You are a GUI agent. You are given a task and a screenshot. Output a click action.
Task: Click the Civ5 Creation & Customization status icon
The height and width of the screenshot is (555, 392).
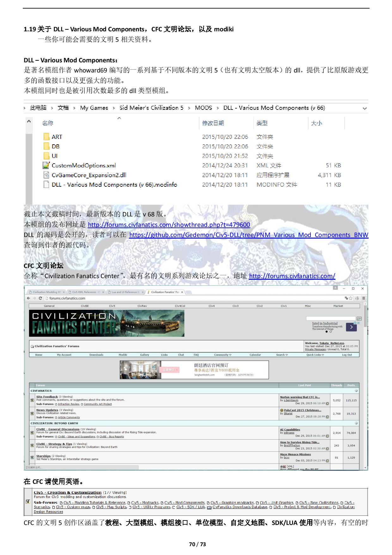(x=28, y=502)
